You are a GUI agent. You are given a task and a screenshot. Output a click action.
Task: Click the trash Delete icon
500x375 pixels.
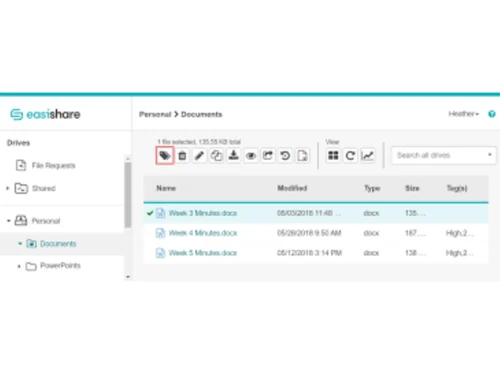coord(182,156)
